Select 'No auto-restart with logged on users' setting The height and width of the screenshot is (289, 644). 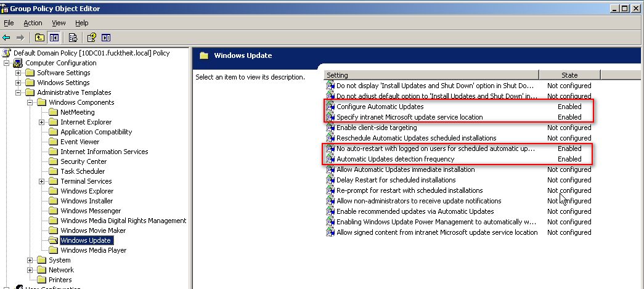[x=436, y=149]
